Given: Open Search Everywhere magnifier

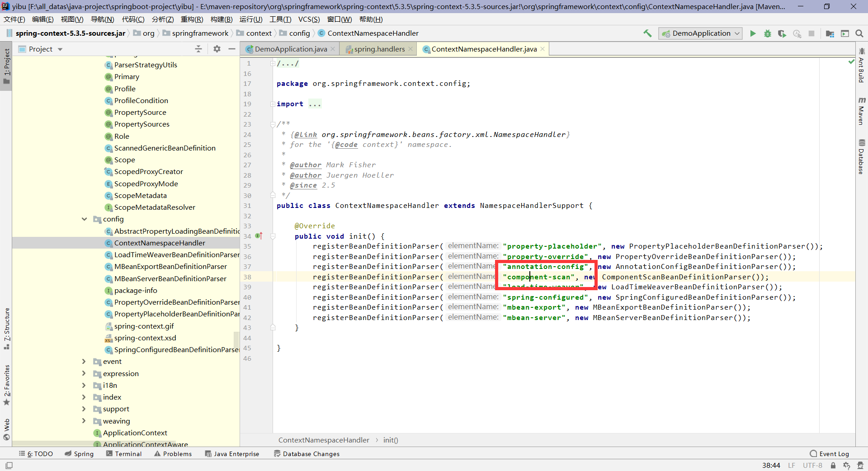Looking at the screenshot, I should [859, 33].
